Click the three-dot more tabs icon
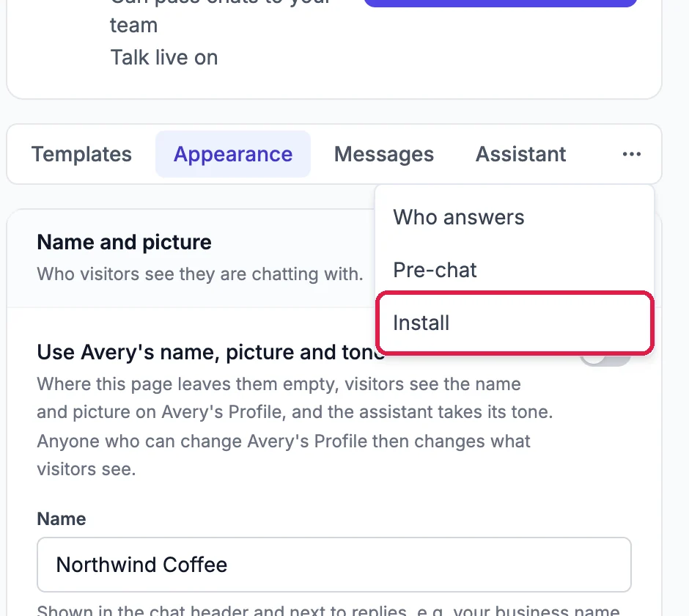The width and height of the screenshot is (689, 616). [x=631, y=154]
